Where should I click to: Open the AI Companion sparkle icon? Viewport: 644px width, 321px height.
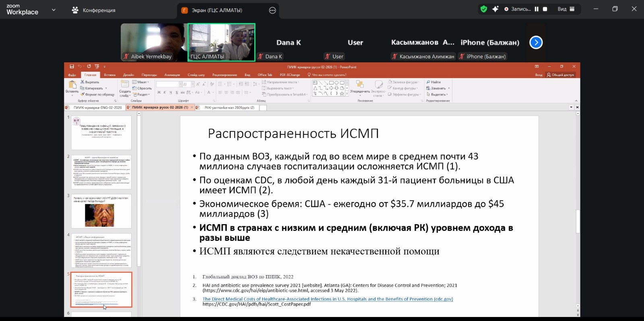[x=495, y=9]
